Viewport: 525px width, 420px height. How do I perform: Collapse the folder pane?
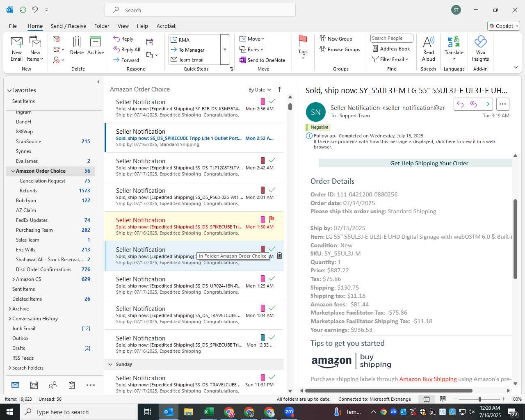[98, 82]
